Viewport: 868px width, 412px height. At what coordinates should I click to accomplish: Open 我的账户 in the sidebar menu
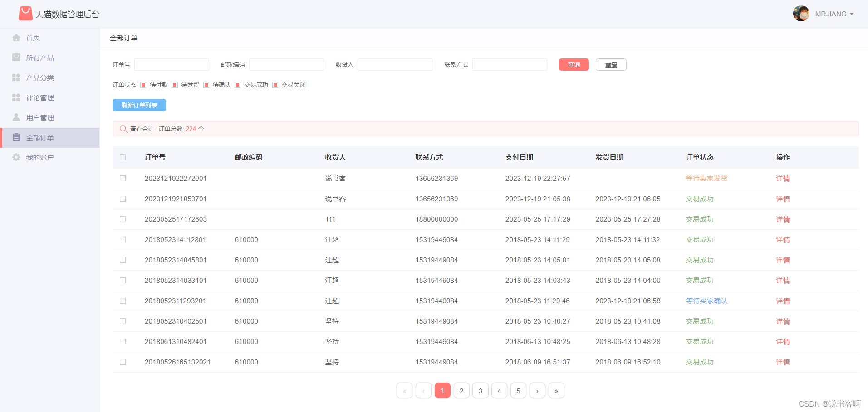(x=49, y=157)
